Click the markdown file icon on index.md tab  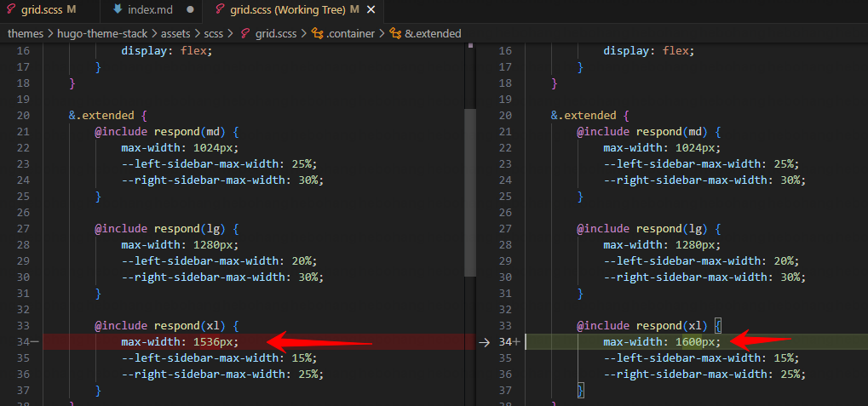117,9
